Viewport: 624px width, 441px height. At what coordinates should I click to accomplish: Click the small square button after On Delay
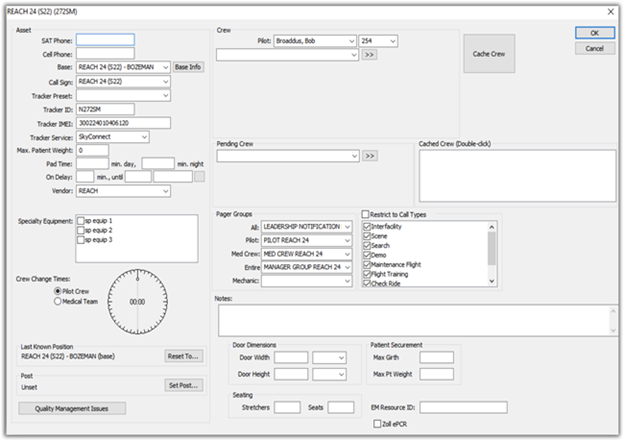tap(199, 177)
